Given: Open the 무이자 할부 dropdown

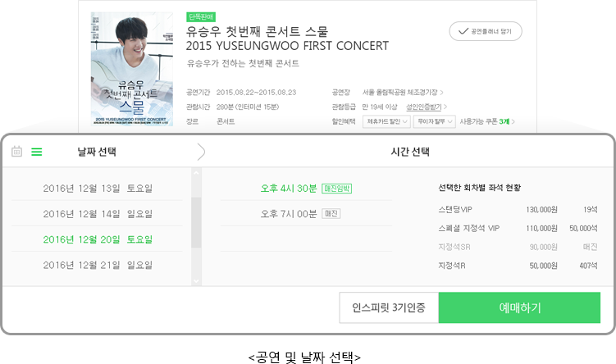Looking at the screenshot, I should pyautogui.click(x=435, y=121).
